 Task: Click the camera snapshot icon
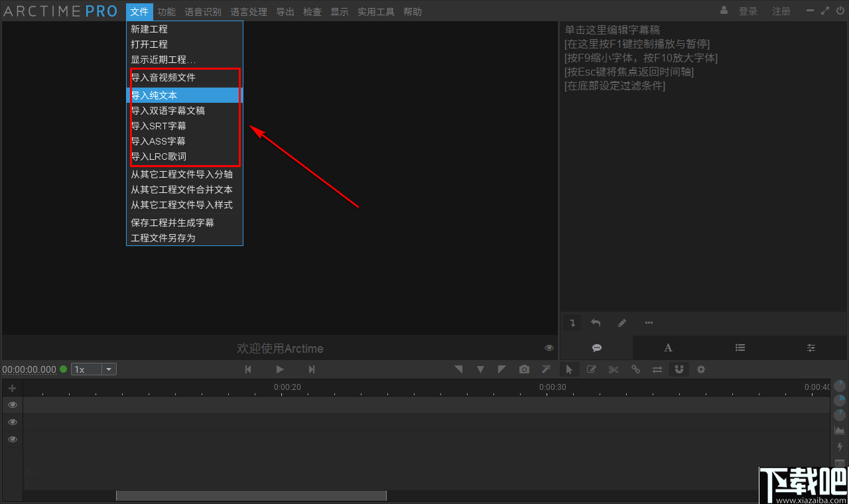524,369
